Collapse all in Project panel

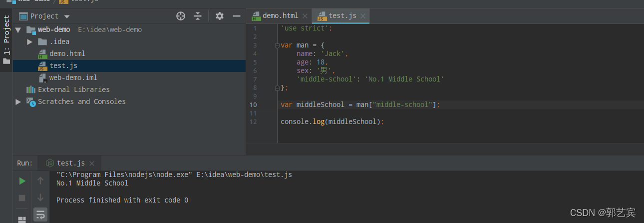198,16
